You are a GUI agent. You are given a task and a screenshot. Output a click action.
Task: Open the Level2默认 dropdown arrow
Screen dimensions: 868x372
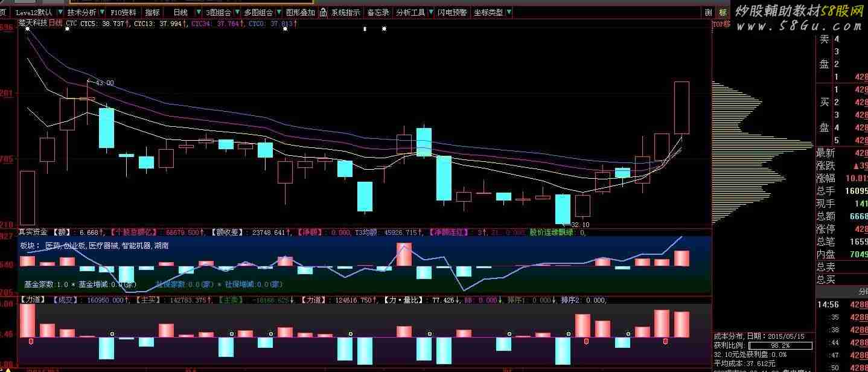click(x=60, y=12)
